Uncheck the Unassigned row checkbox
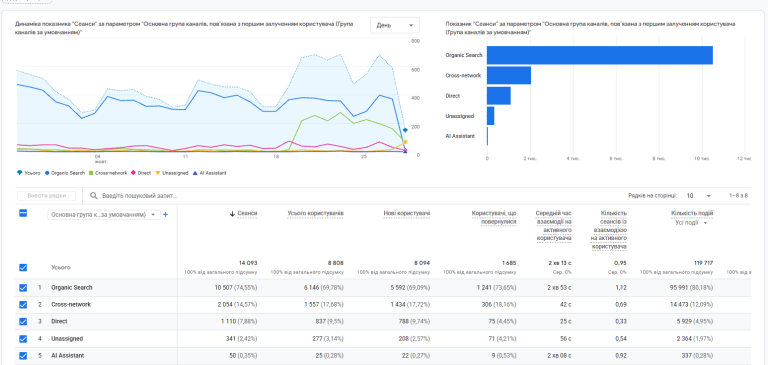 [x=23, y=339]
